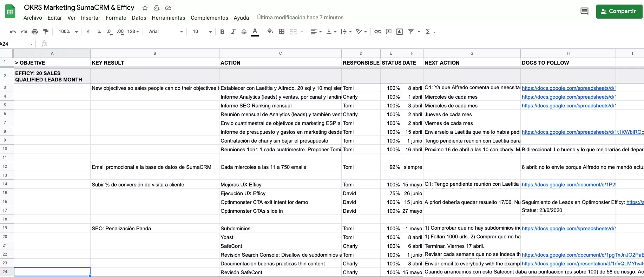644x277 pixels.
Task: Open the Editar menu
Action: (x=55, y=18)
